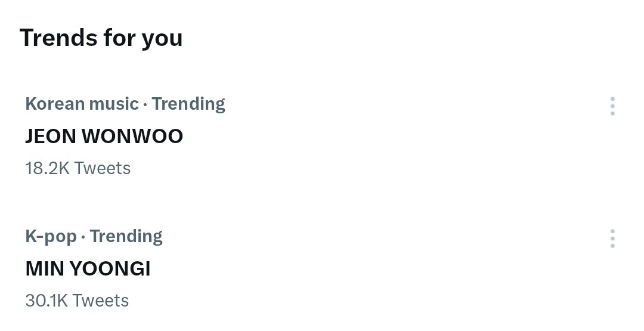Open the MIN YOONGI trending topic
The height and width of the screenshot is (331, 644).
pos(88,268)
